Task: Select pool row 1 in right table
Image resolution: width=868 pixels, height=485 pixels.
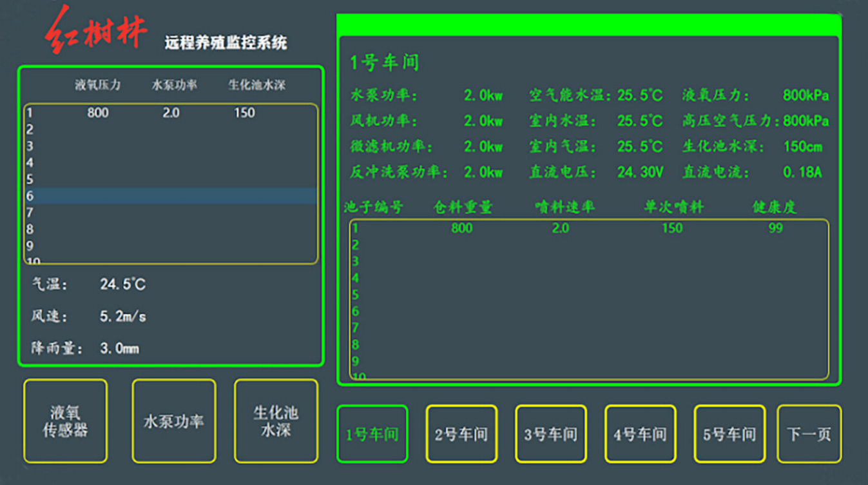Action: click(x=588, y=228)
